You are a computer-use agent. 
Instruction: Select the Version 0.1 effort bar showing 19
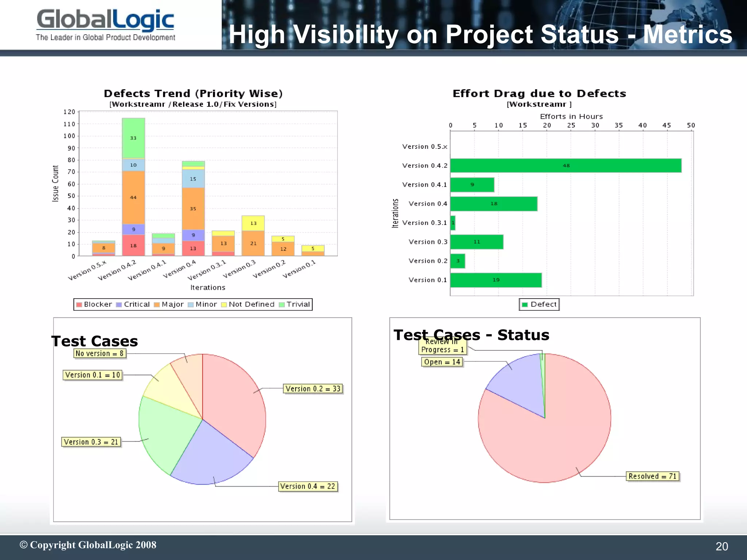point(496,280)
